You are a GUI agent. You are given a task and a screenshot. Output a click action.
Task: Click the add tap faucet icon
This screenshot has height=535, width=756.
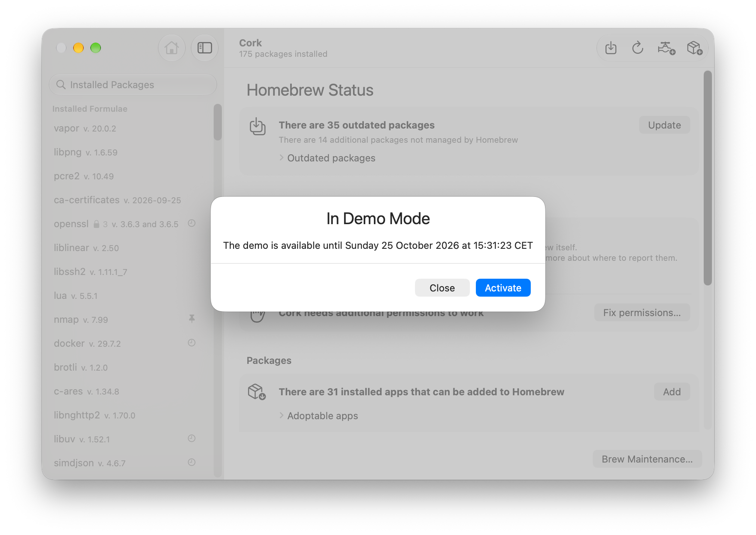666,48
